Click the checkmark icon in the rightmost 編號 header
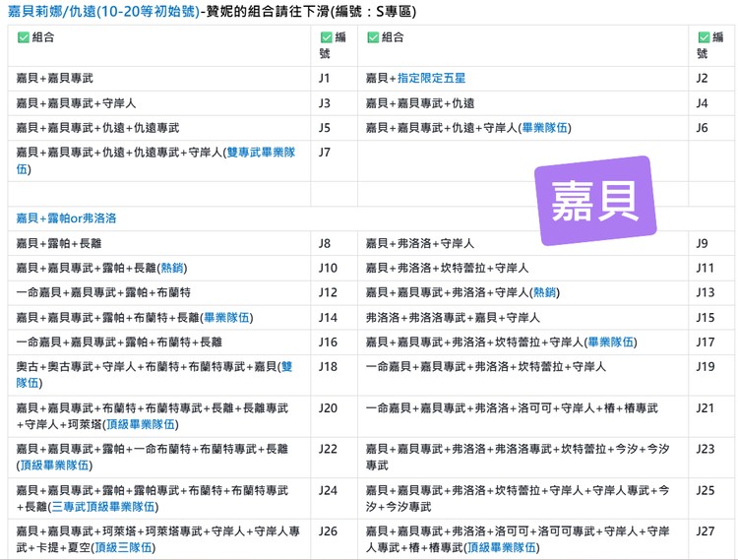Viewport: 738px width, 560px height. 704,37
